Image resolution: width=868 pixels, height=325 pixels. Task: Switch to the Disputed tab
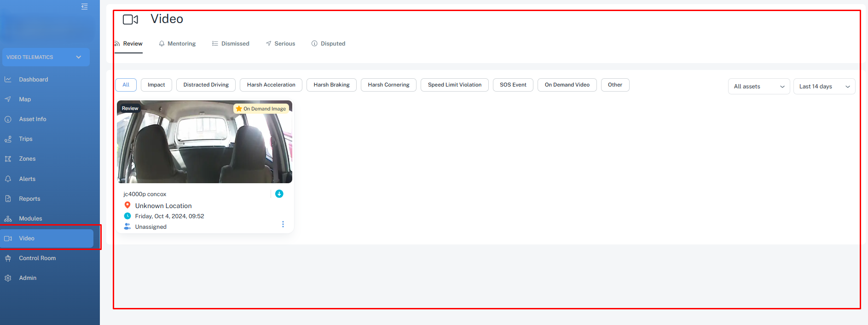(x=328, y=44)
